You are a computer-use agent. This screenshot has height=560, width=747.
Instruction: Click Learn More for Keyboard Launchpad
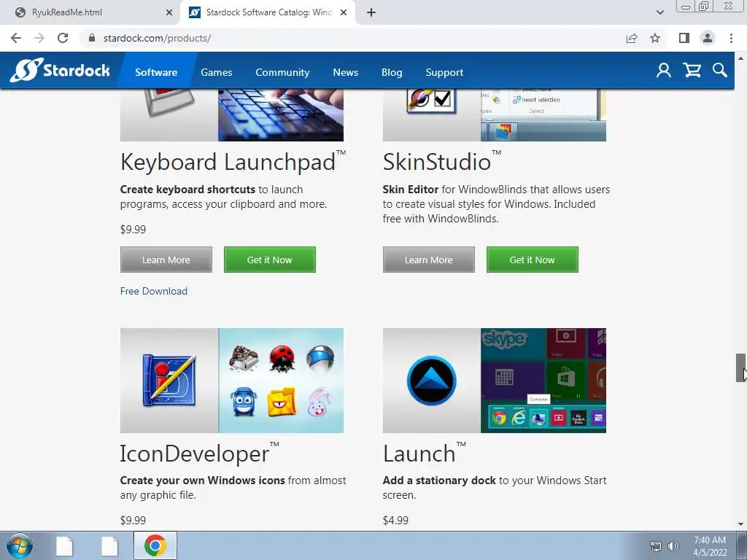pyautogui.click(x=166, y=260)
